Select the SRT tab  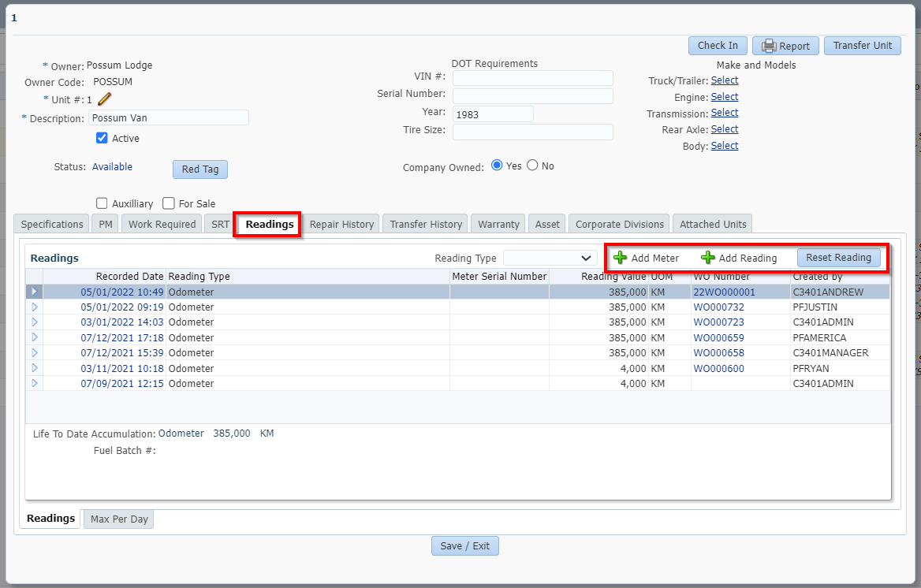coord(220,224)
